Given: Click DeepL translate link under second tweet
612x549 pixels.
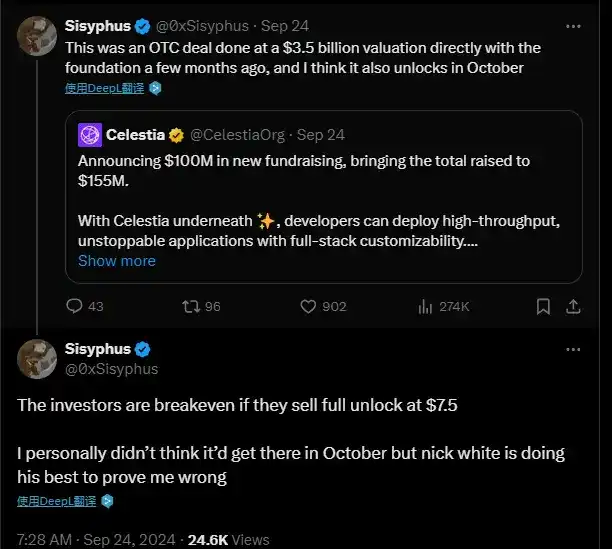Looking at the screenshot, I should 57,499.
